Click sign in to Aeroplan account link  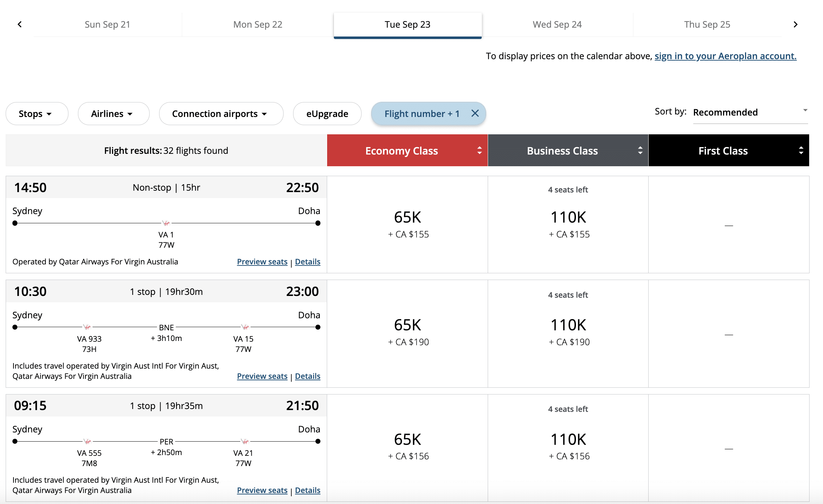(x=725, y=56)
